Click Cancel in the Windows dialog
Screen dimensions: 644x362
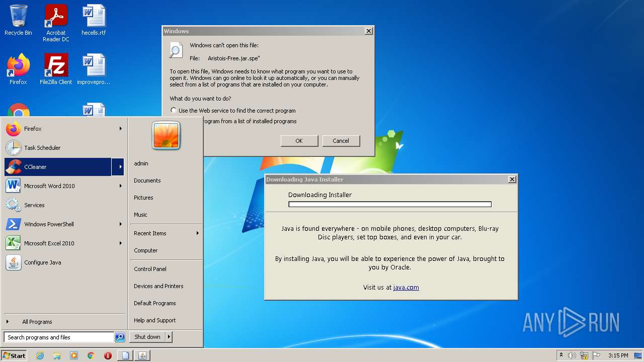341,141
